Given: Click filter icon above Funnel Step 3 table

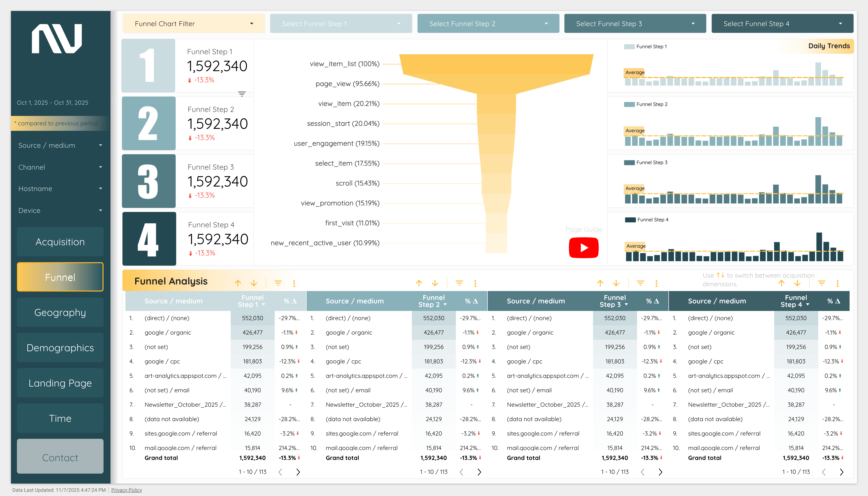Looking at the screenshot, I should coord(640,283).
